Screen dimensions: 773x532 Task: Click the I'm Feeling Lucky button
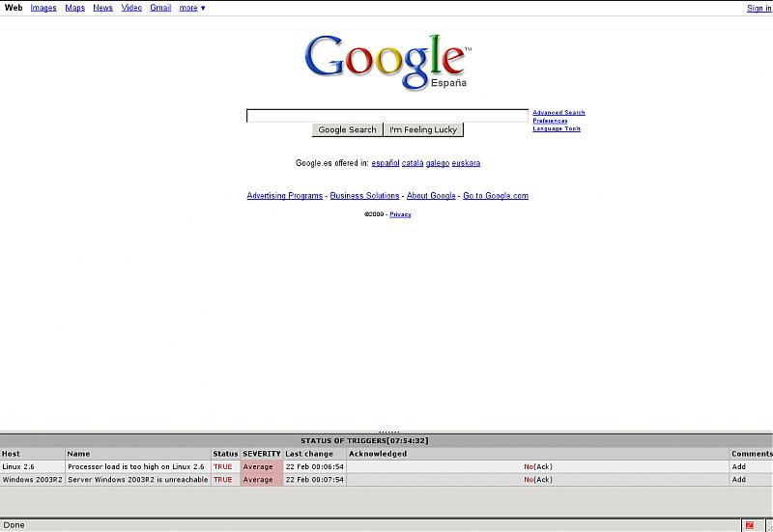coord(423,129)
